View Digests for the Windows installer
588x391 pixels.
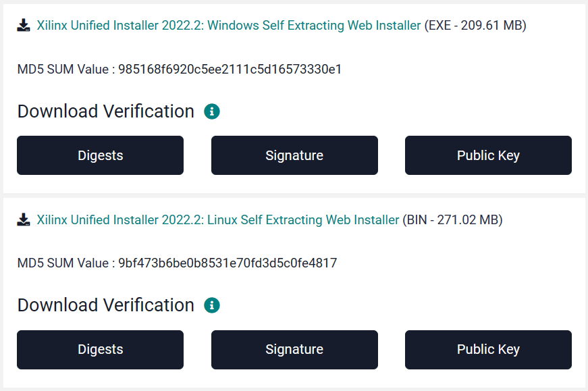tap(100, 155)
